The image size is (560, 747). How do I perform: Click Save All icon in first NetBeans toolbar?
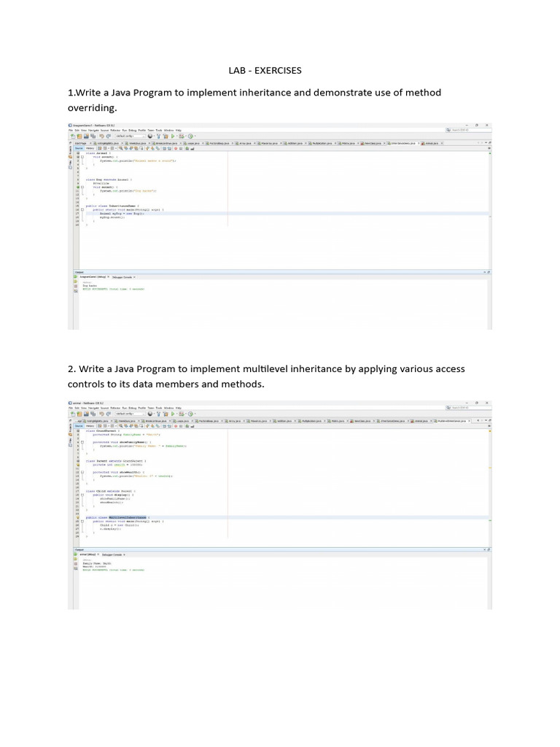coord(93,136)
